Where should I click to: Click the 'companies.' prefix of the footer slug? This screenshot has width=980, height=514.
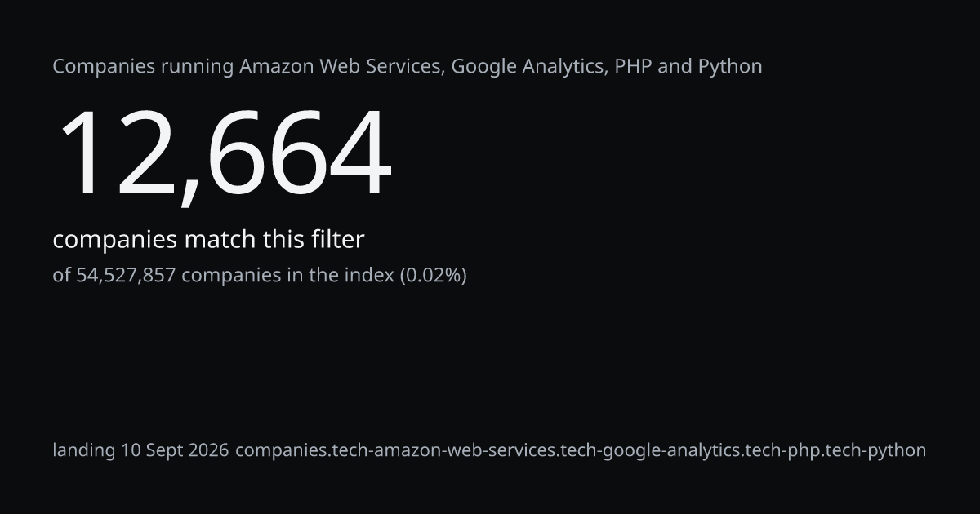pyautogui.click(x=283, y=450)
